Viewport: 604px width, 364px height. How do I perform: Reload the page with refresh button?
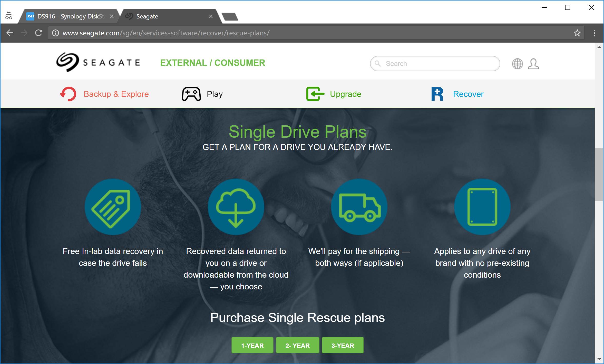pyautogui.click(x=38, y=33)
